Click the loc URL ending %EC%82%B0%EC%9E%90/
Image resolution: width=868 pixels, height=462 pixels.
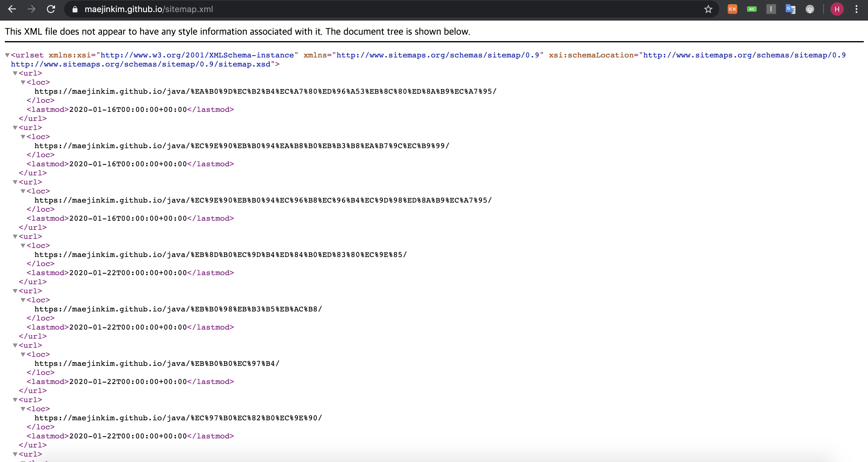tap(178, 418)
